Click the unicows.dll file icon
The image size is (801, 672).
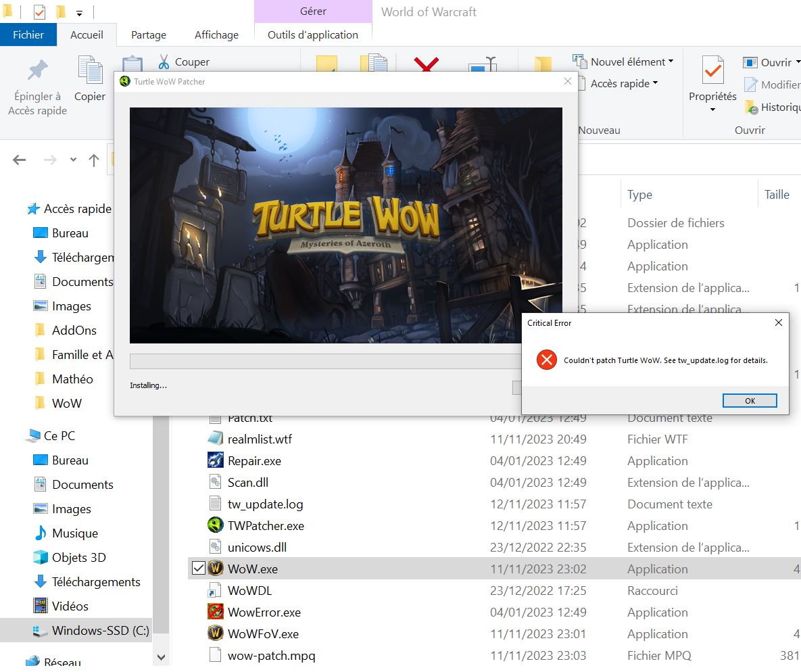216,547
